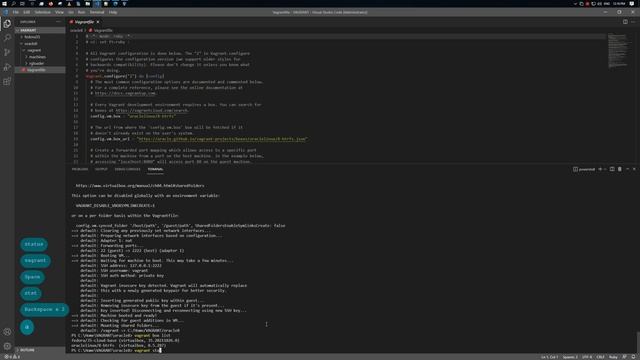Switch to the DEBUG CONSOLE tab
The image size is (640, 360).
pos(127,169)
